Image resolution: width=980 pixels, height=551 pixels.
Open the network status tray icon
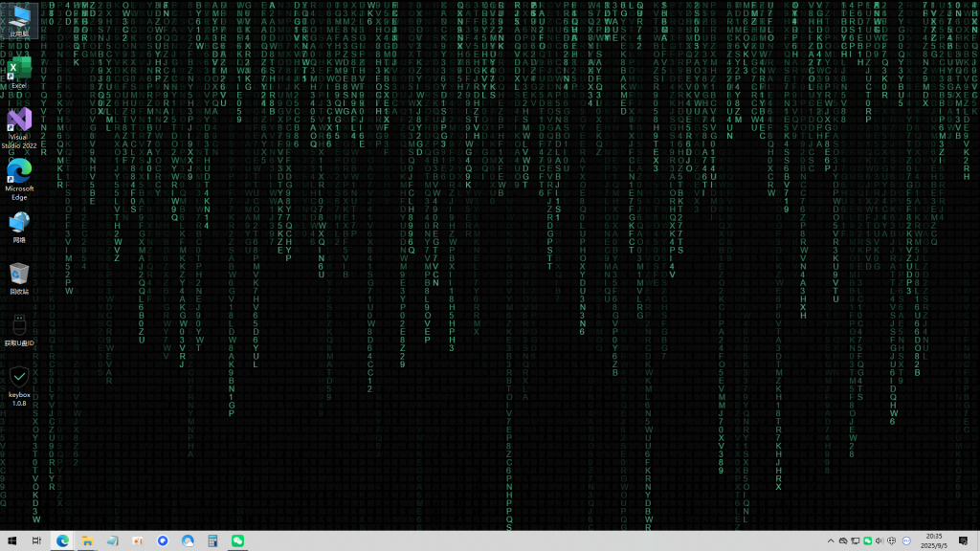click(x=855, y=541)
